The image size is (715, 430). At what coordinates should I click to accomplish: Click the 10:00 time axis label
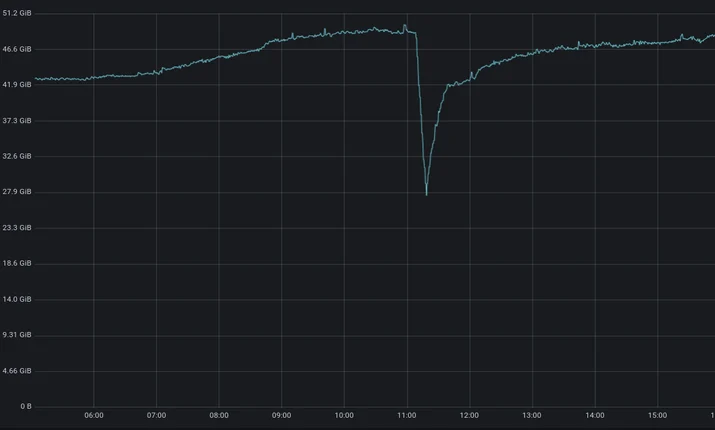pos(344,415)
